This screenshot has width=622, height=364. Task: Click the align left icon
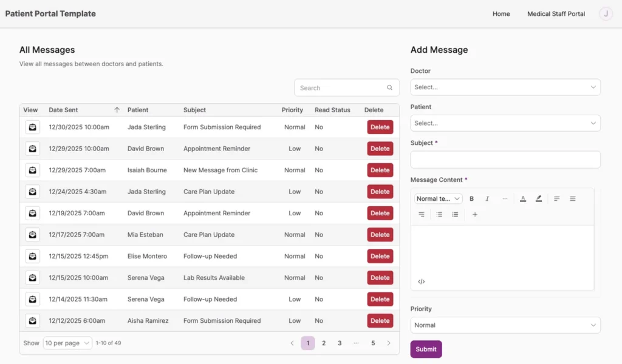pos(556,198)
